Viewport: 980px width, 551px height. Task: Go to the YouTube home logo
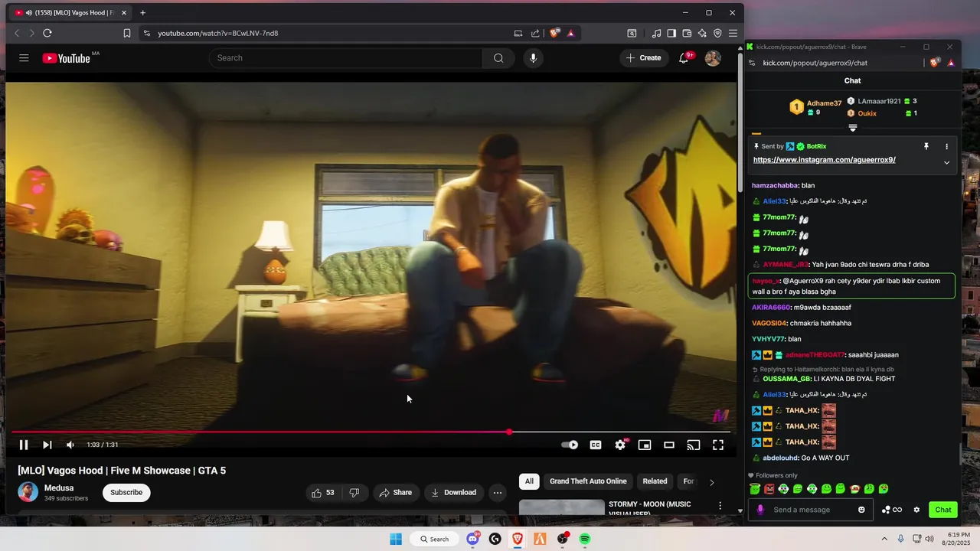(x=67, y=58)
